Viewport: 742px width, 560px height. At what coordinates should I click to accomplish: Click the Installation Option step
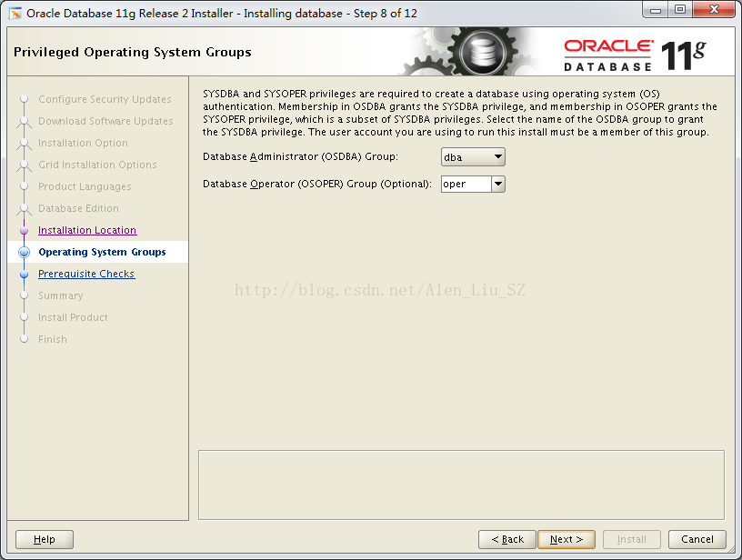click(83, 143)
